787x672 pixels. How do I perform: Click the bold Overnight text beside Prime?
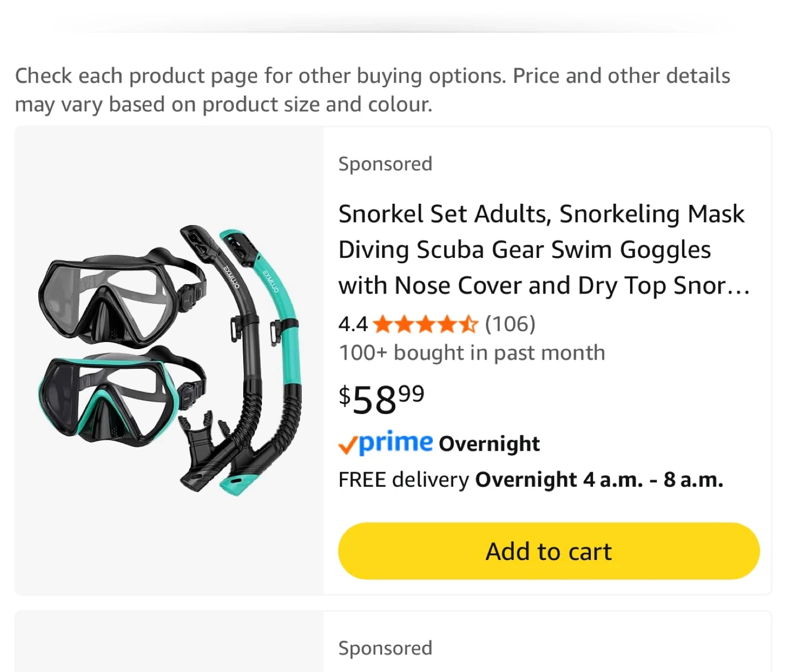click(x=489, y=444)
